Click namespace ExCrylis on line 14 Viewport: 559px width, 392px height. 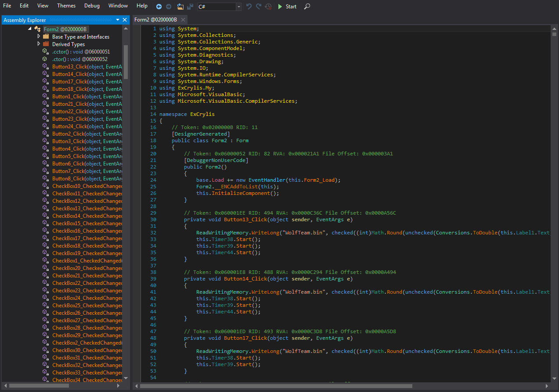click(x=187, y=114)
